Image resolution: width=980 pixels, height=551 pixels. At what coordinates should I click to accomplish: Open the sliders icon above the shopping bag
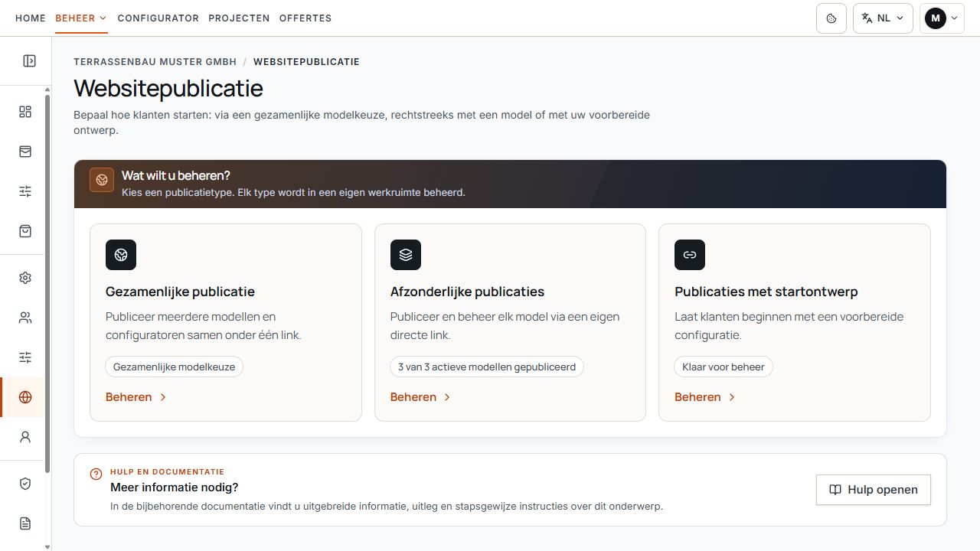(x=25, y=191)
